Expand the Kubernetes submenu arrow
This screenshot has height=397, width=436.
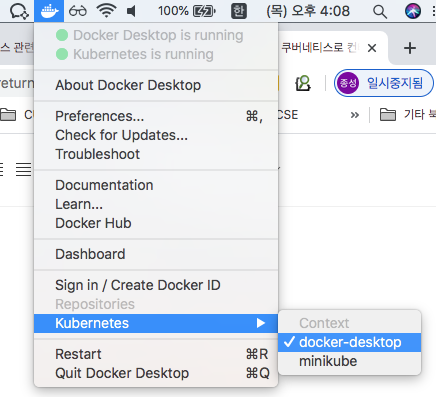(261, 323)
